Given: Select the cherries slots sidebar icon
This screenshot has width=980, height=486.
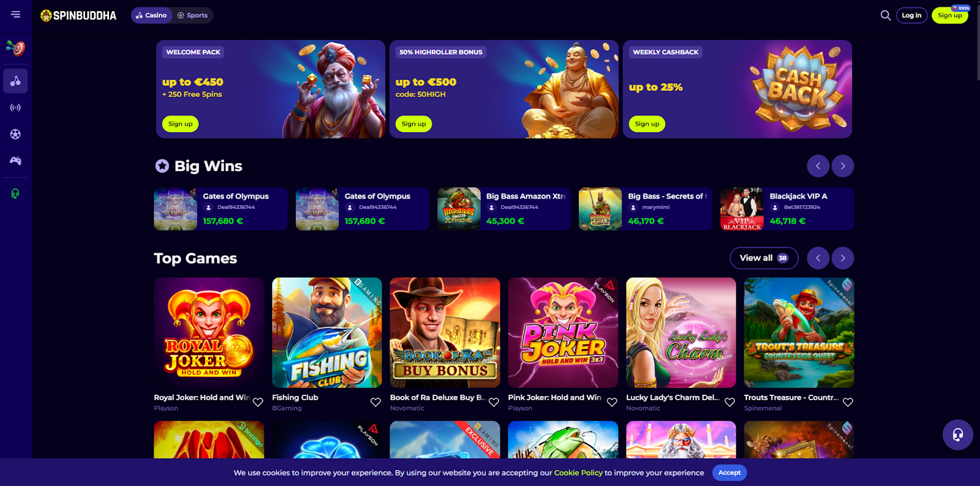Looking at the screenshot, I should pyautogui.click(x=15, y=81).
